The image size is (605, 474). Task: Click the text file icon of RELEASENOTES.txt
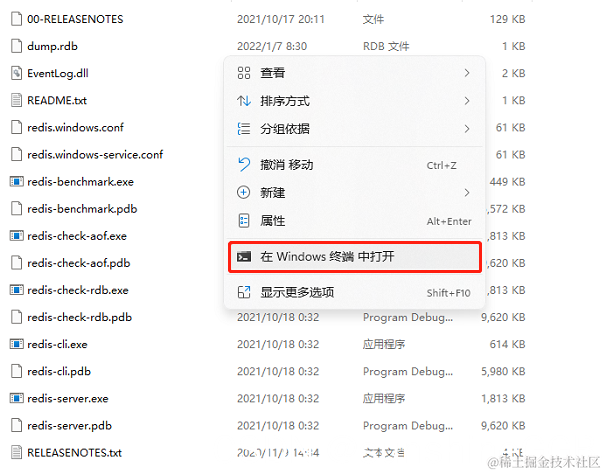16,452
